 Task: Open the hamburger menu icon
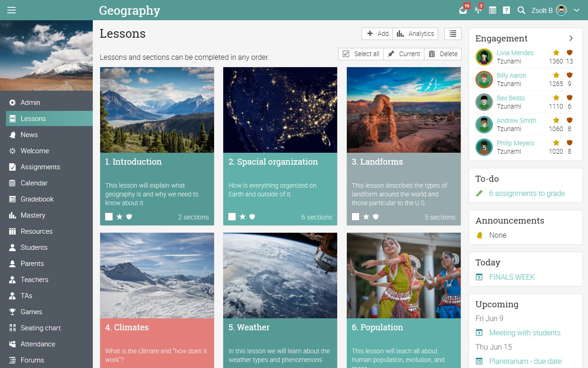click(x=11, y=10)
